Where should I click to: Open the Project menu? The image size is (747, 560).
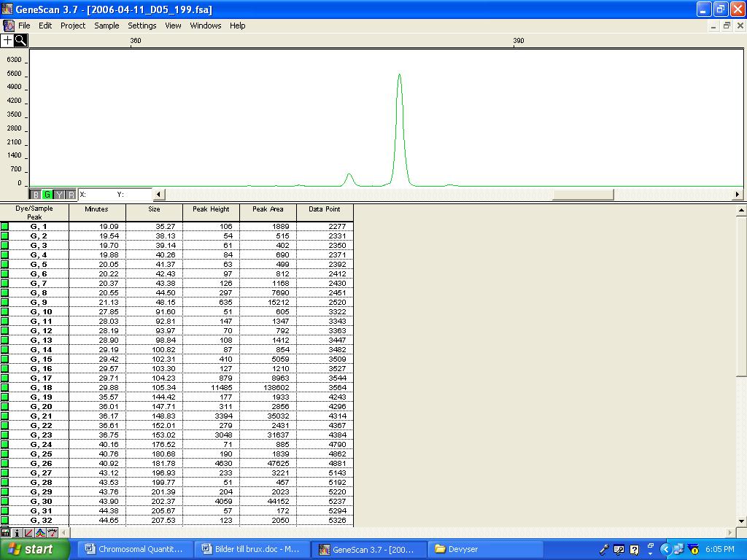click(x=73, y=26)
